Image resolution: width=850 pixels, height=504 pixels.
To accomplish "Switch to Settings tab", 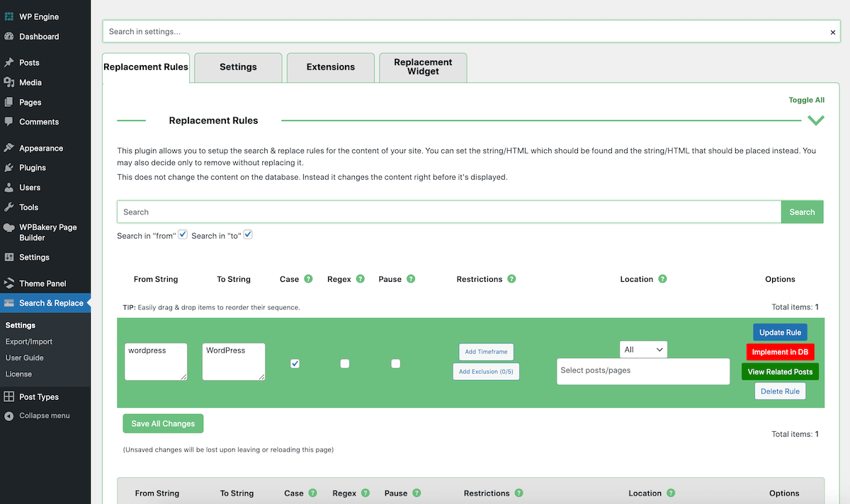I will point(238,67).
